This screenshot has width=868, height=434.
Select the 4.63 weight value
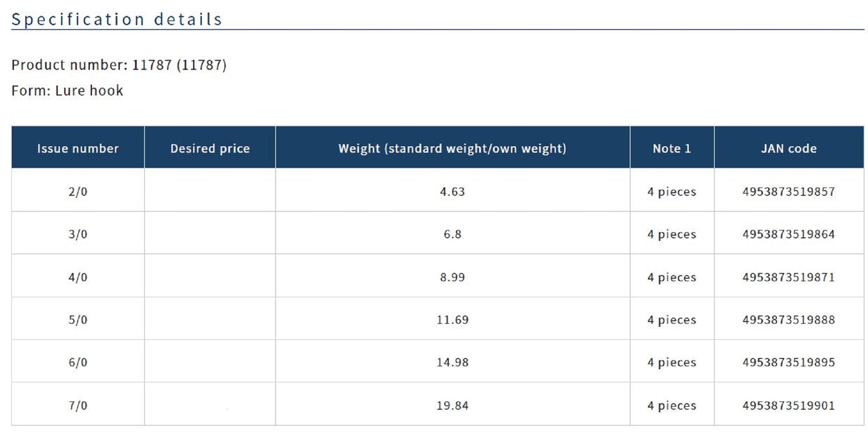click(452, 191)
